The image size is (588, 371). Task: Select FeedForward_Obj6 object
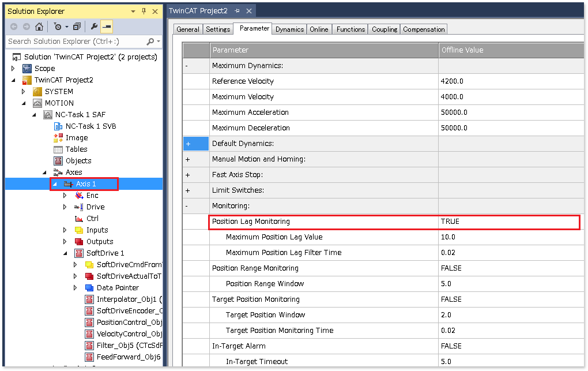128,357
